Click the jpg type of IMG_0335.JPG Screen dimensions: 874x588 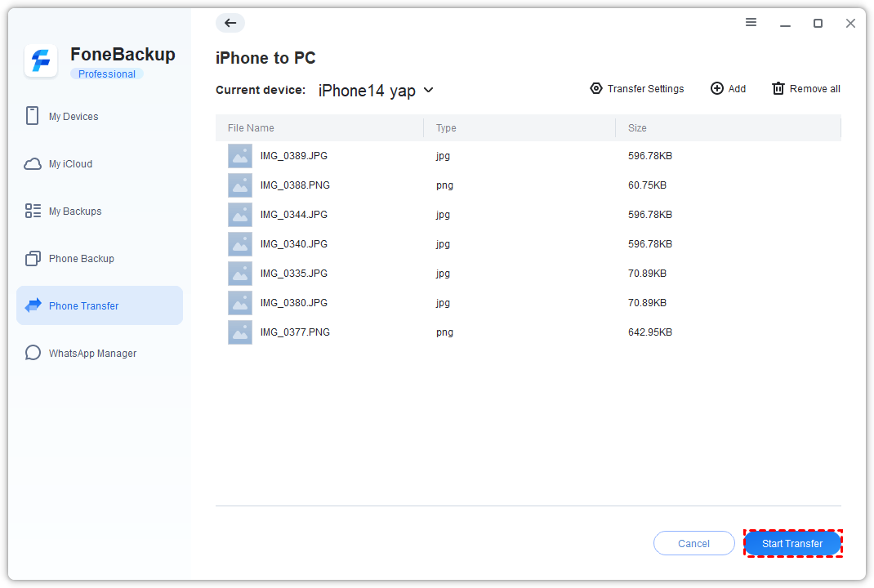pyautogui.click(x=443, y=274)
